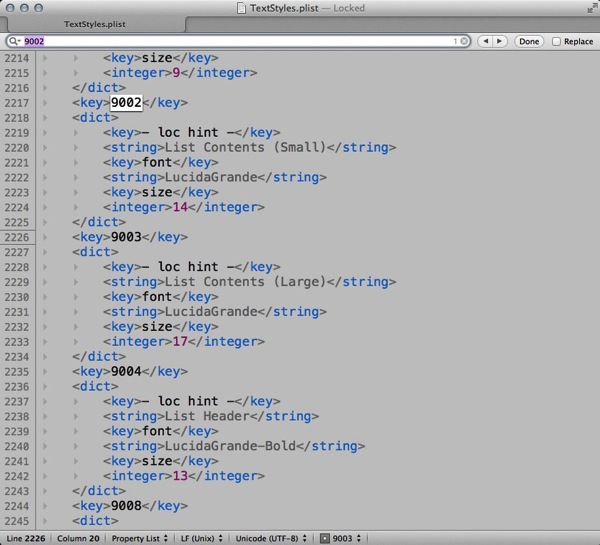This screenshot has height=545, width=600.
Task: Enable the Replace checkbox
Action: pos(556,41)
